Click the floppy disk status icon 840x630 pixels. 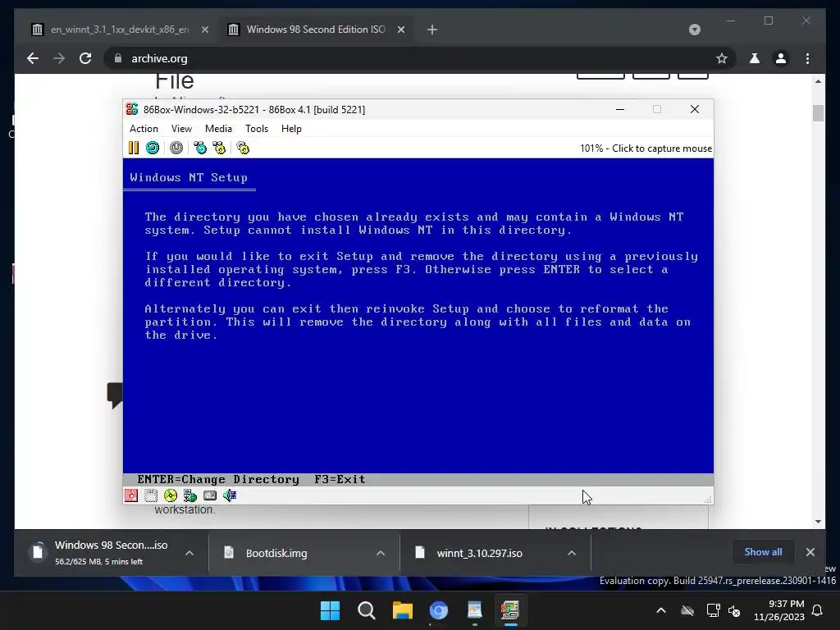coord(131,495)
